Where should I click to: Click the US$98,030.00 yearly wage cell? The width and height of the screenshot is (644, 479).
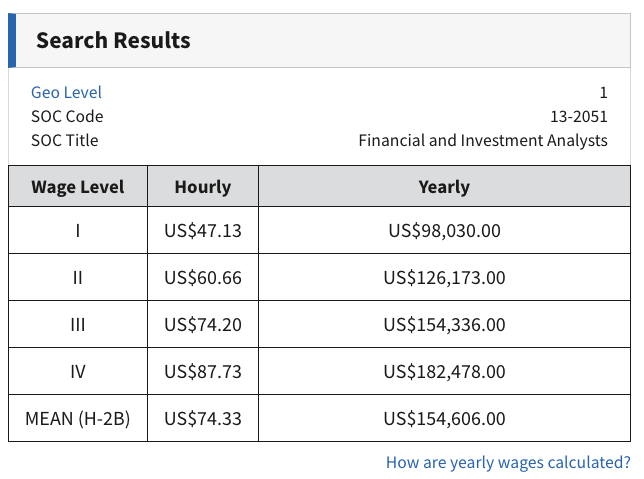444,231
